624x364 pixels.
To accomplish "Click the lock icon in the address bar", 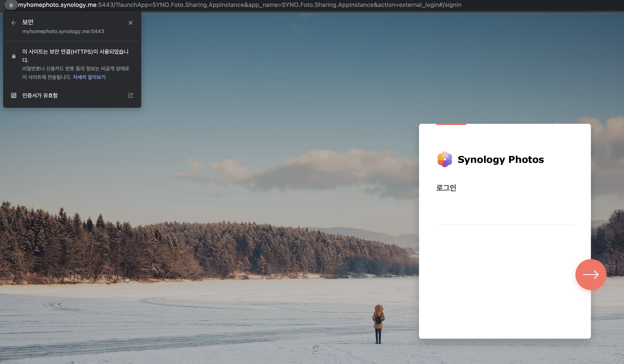I will tap(11, 5).
